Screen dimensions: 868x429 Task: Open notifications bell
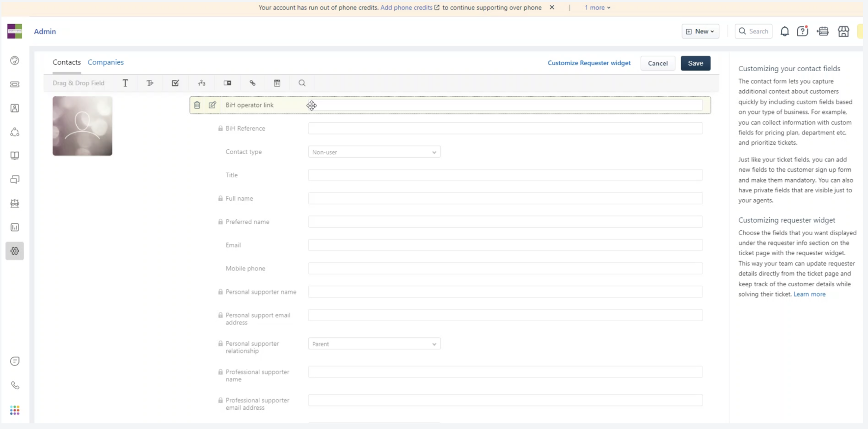(785, 31)
